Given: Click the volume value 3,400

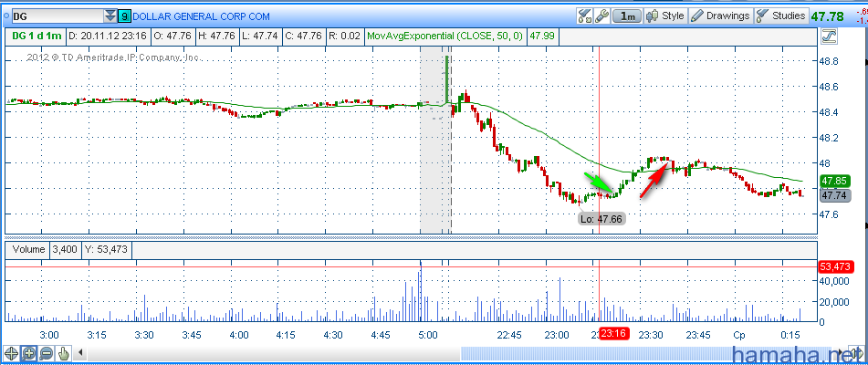Looking at the screenshot, I should coord(66,249).
